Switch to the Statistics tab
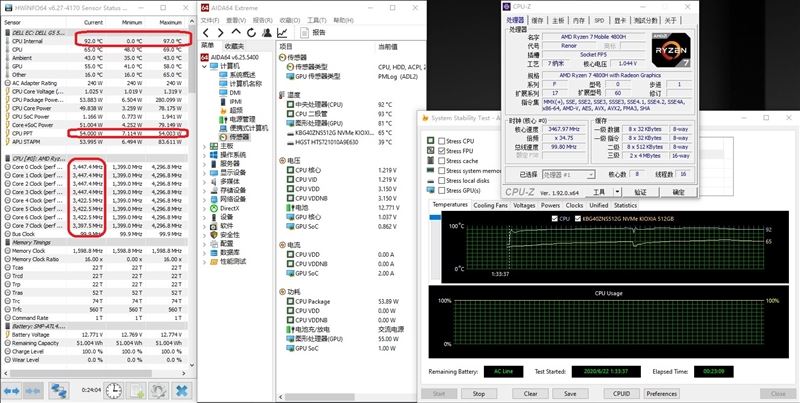The image size is (800, 403). (625, 205)
